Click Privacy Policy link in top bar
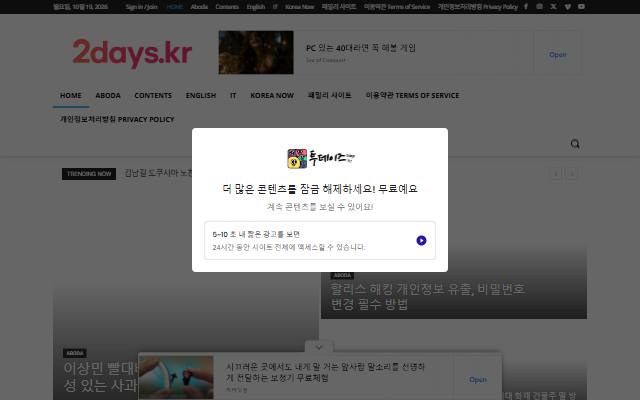This screenshot has height=400, width=640. pyautogui.click(x=478, y=7)
